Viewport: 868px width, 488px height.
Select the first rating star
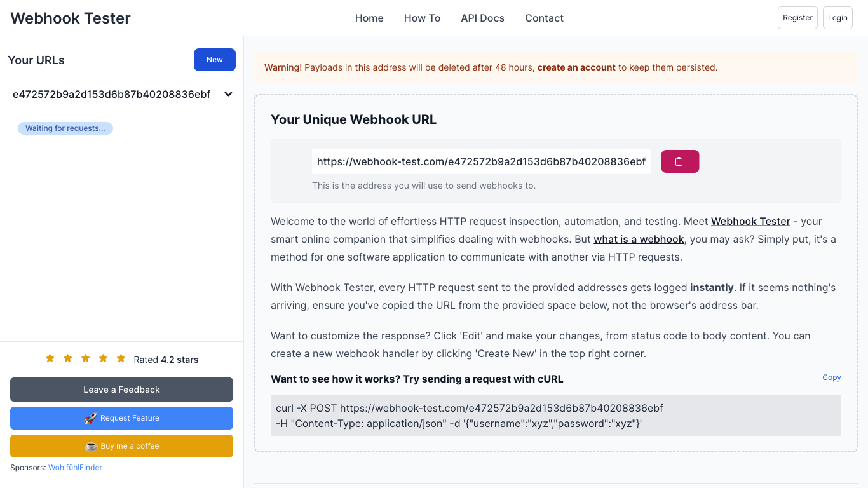coord(50,358)
